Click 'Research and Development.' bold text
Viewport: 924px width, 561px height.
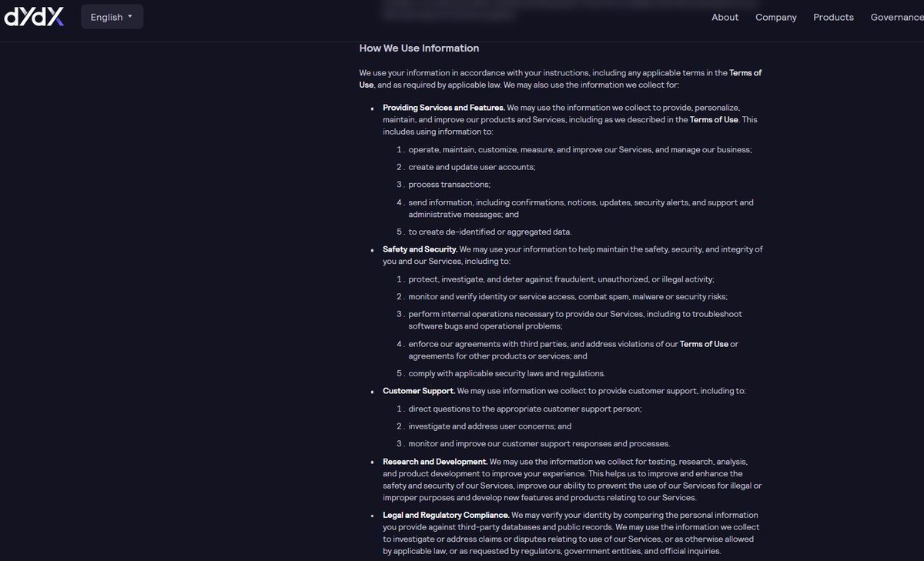[x=435, y=462]
